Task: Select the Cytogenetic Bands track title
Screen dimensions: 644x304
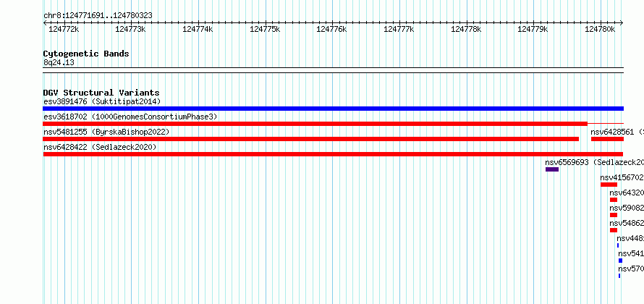Action: pos(86,54)
